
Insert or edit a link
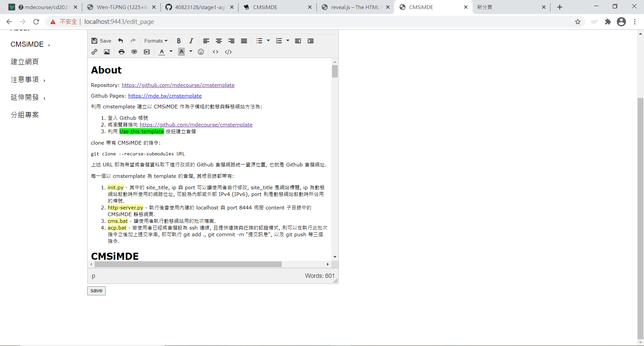[94, 52]
